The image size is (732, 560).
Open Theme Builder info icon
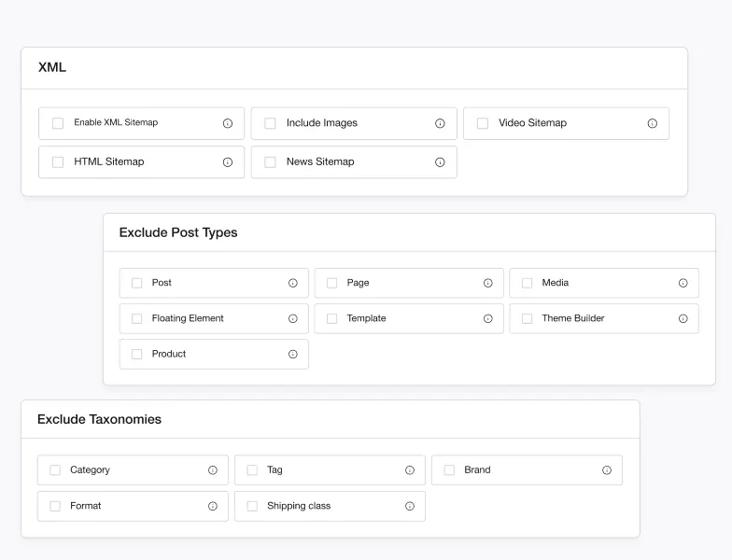tap(683, 318)
